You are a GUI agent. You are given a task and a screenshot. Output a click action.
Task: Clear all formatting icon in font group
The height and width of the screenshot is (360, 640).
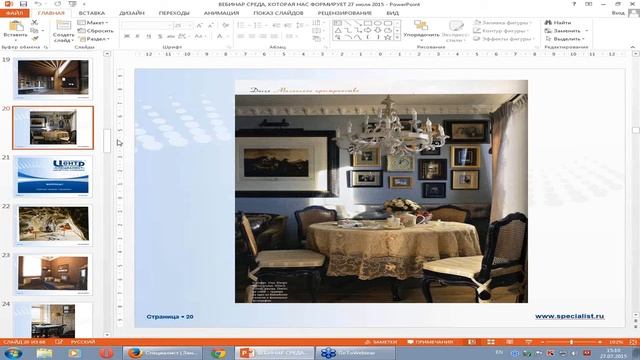(x=226, y=25)
